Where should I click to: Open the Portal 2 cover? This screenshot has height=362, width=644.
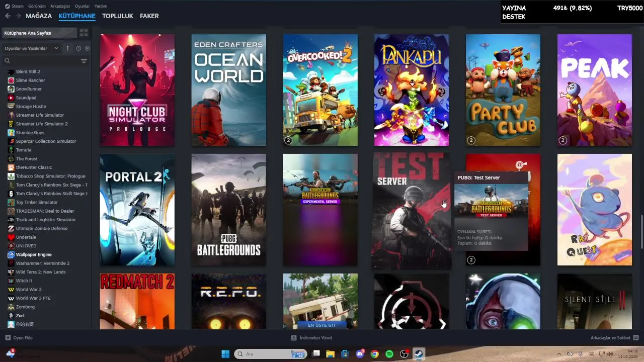137,210
